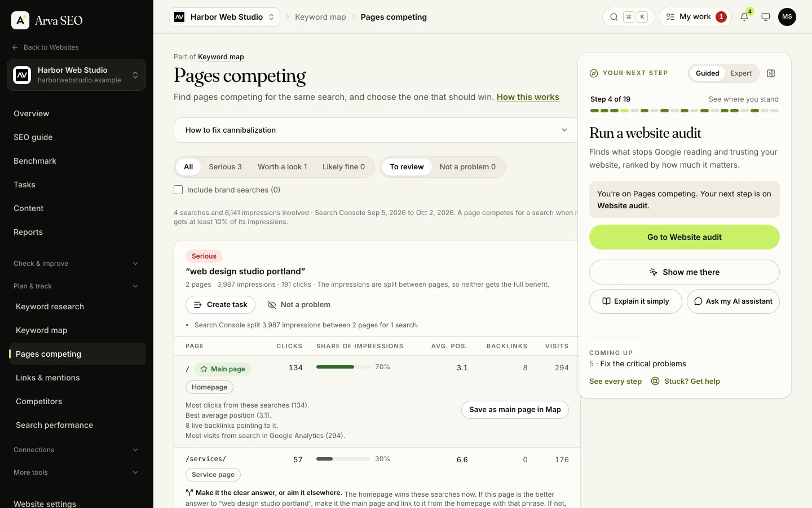Open Harbor Web Studio site switcher in sidebar

(x=76, y=75)
